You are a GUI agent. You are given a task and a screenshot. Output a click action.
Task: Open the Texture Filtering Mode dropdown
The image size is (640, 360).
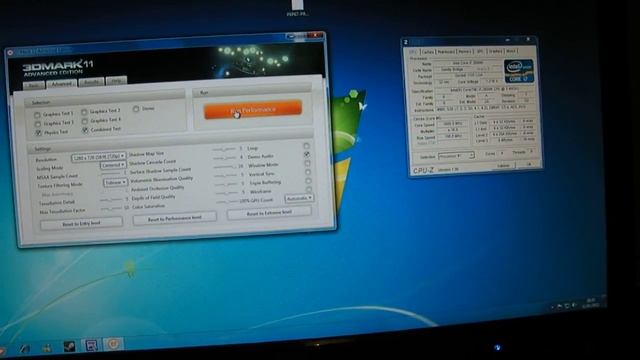click(x=115, y=183)
